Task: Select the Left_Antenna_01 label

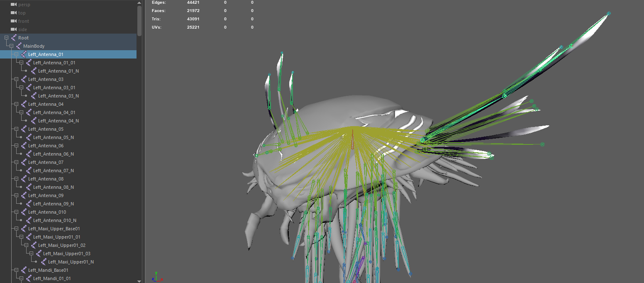Action: click(x=46, y=54)
